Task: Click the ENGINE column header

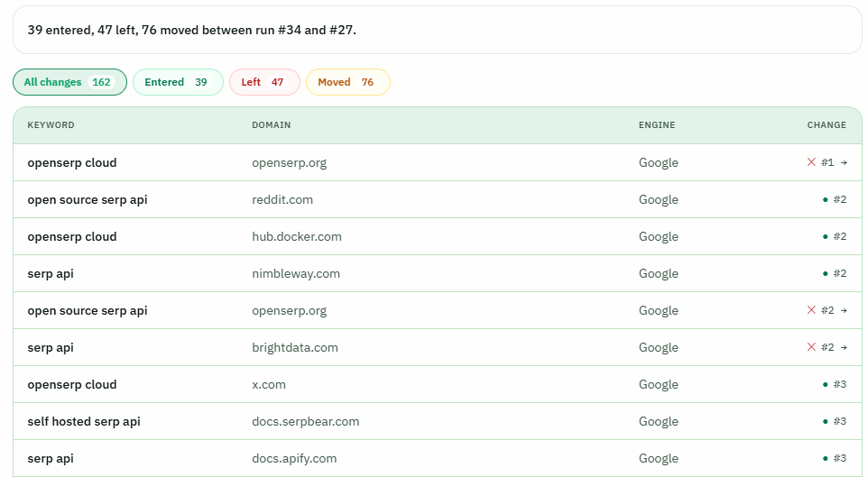Action: [657, 125]
